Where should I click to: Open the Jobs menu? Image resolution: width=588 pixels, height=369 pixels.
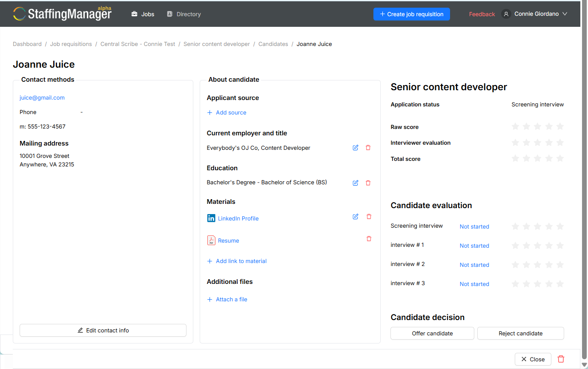[x=143, y=14]
